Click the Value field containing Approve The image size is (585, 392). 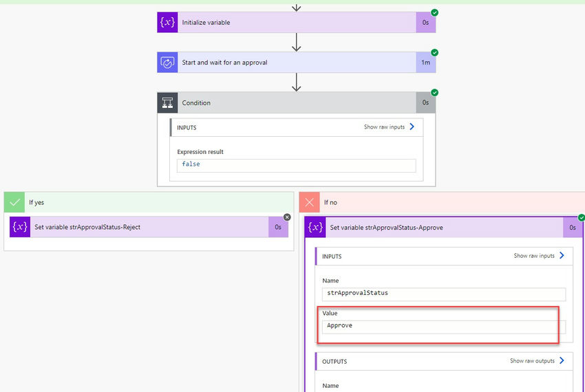tap(444, 327)
